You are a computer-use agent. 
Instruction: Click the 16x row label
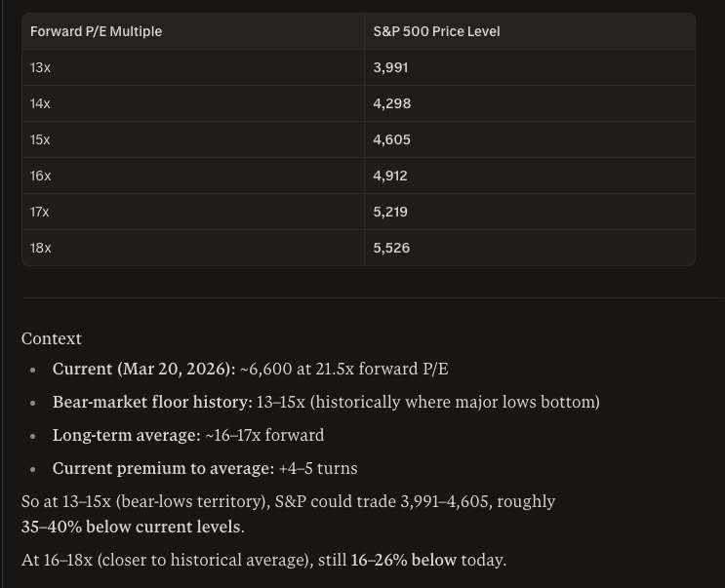tap(40, 176)
